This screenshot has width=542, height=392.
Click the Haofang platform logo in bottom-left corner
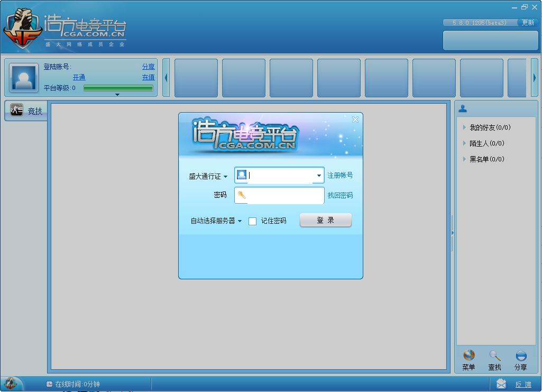(x=11, y=382)
